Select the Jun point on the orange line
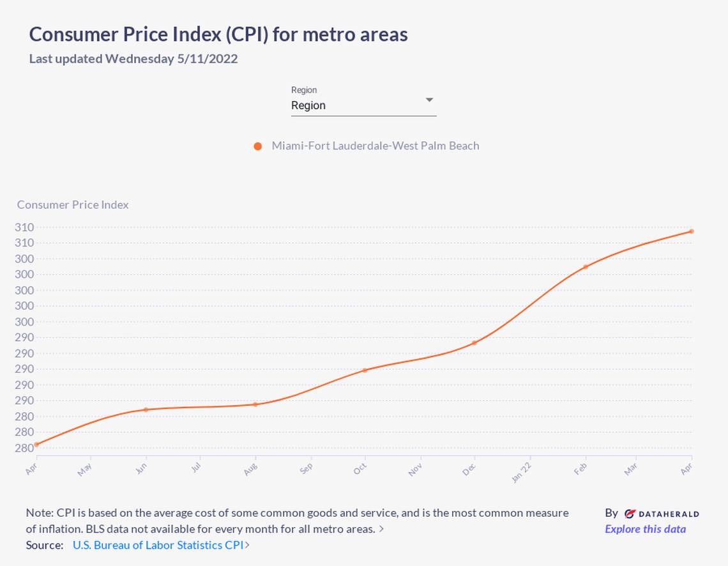Viewport: 728px width, 566px height. [146, 409]
